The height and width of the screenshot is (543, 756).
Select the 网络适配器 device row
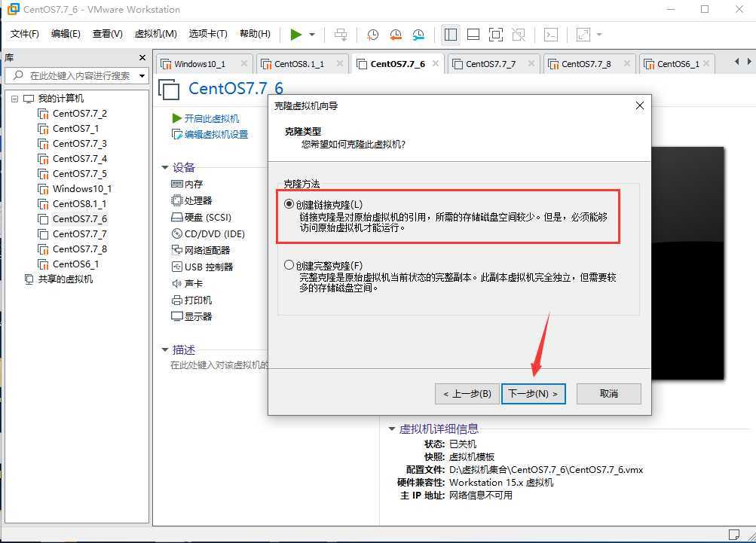click(201, 250)
